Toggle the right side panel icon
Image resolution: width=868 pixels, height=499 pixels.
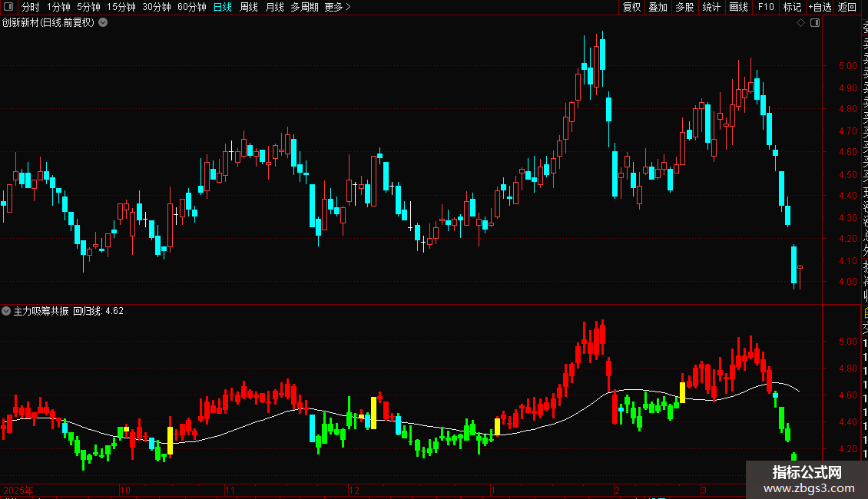coord(815,22)
